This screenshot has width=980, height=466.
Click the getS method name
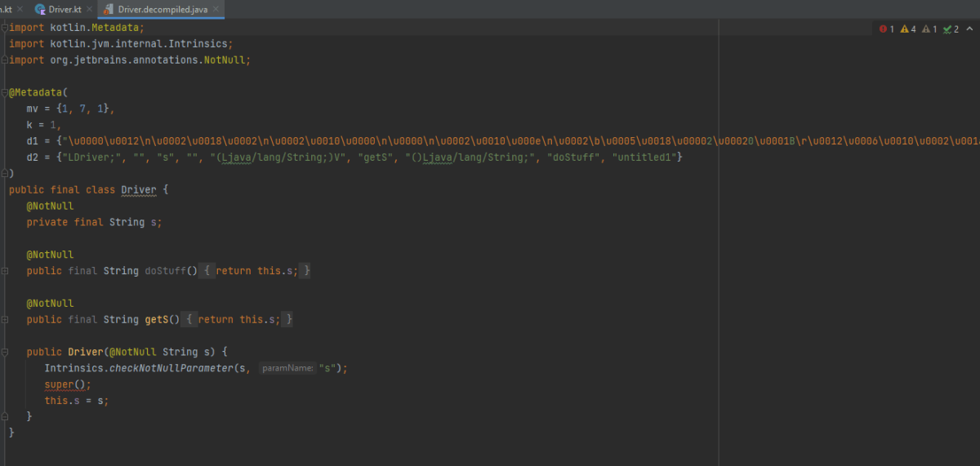[157, 319]
